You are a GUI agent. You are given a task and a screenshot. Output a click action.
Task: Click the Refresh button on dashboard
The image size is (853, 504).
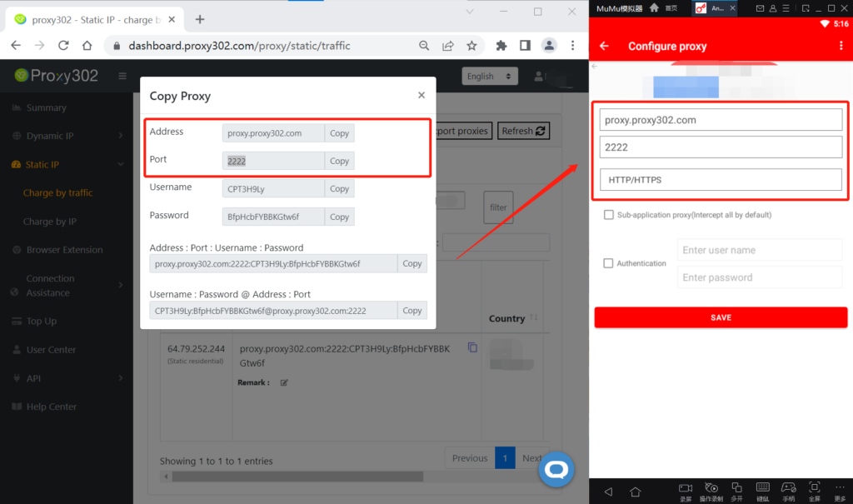(523, 131)
